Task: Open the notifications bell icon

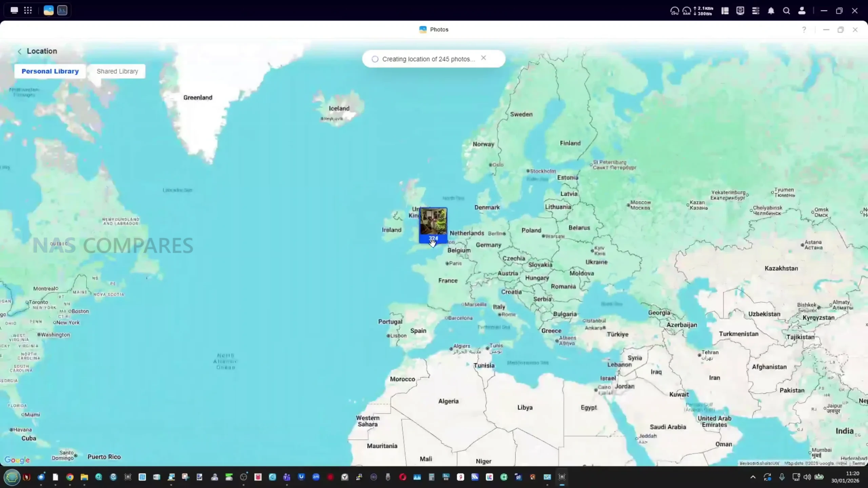Action: (771, 11)
